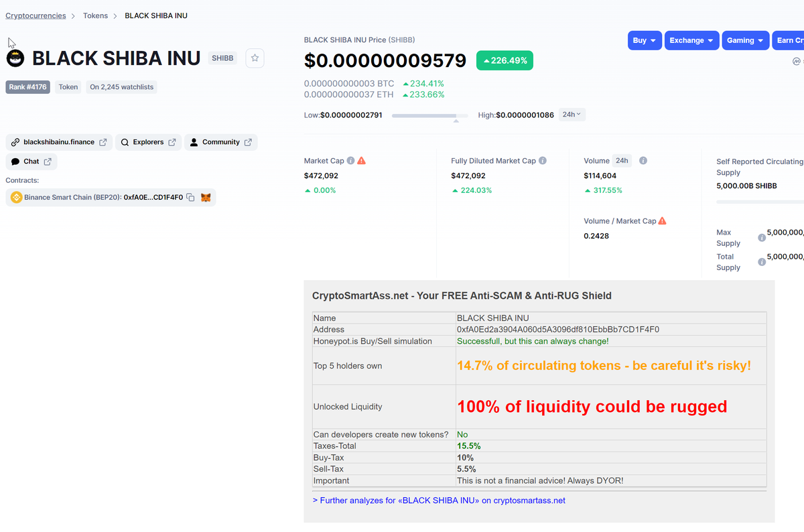804x532 pixels.
Task: Click the Rank #4176 badge
Action: pyautogui.click(x=27, y=87)
